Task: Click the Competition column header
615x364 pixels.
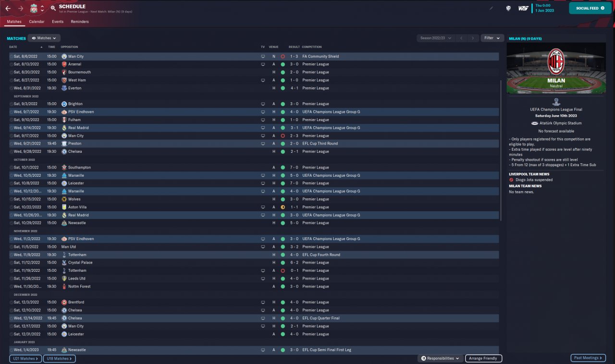Action: click(312, 47)
